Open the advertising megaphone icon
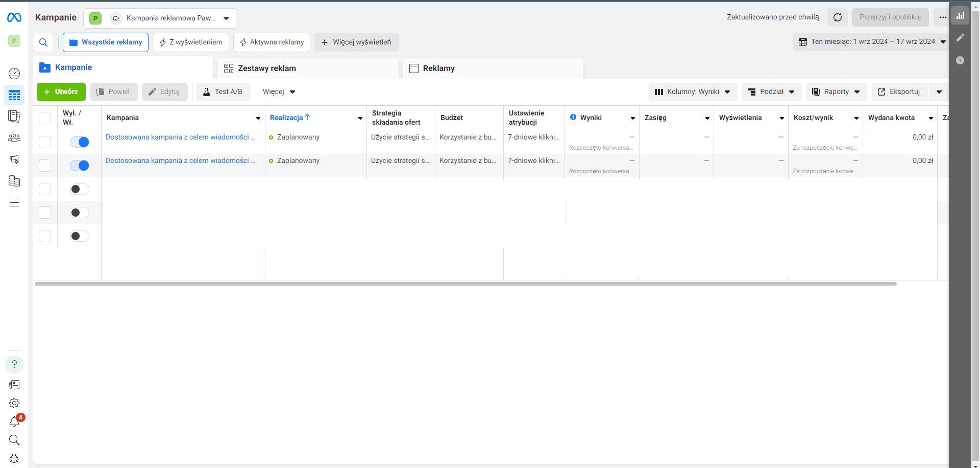Viewport: 980px width, 468px height. pos(14,159)
